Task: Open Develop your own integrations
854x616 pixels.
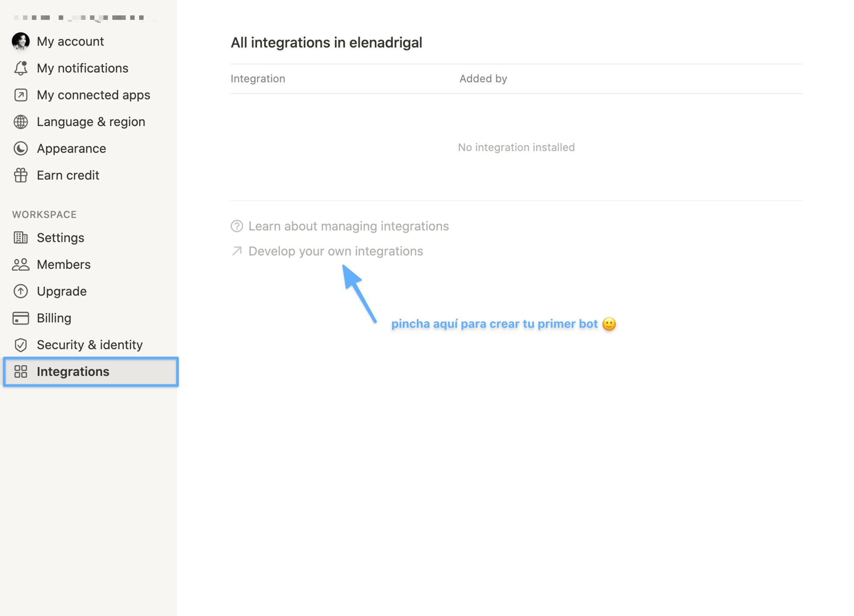Action: pos(335,251)
